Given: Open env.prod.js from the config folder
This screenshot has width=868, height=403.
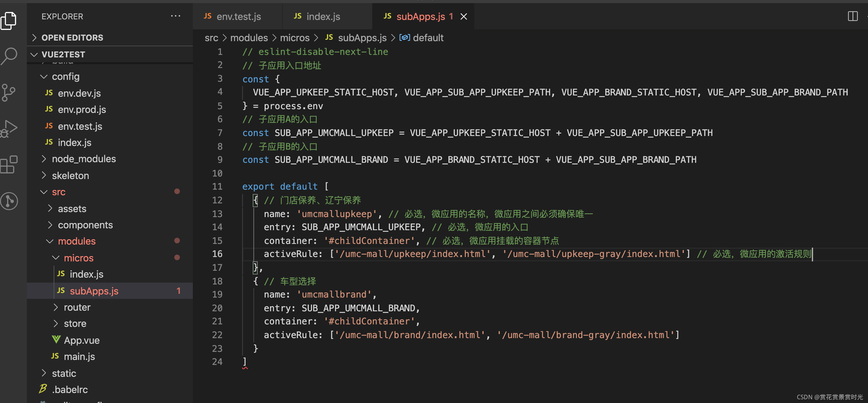Looking at the screenshot, I should click(81, 109).
